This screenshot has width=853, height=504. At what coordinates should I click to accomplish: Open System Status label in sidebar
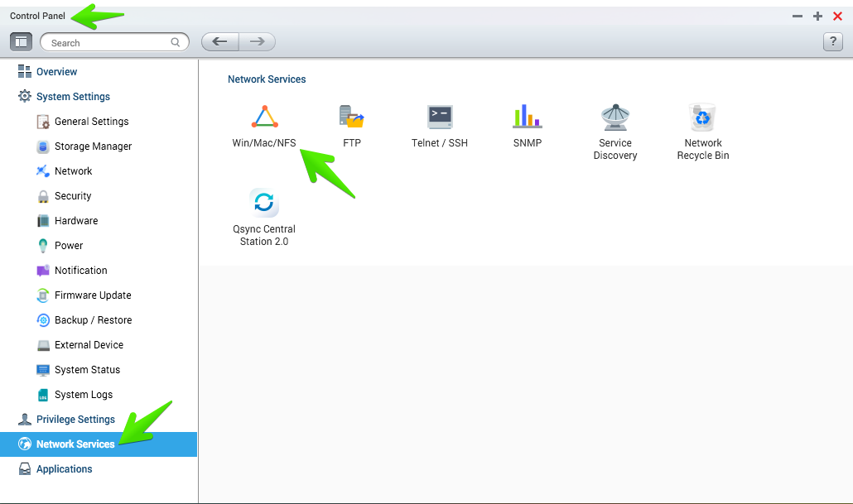[x=87, y=370]
